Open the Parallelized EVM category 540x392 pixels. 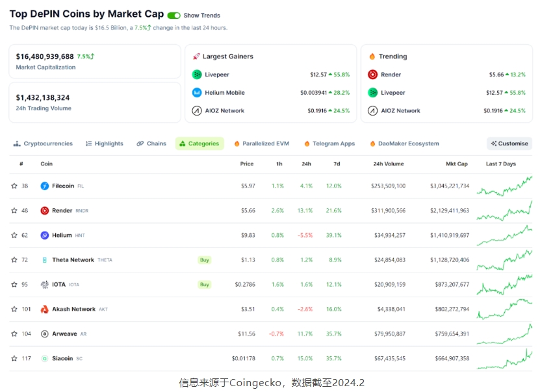(x=262, y=143)
